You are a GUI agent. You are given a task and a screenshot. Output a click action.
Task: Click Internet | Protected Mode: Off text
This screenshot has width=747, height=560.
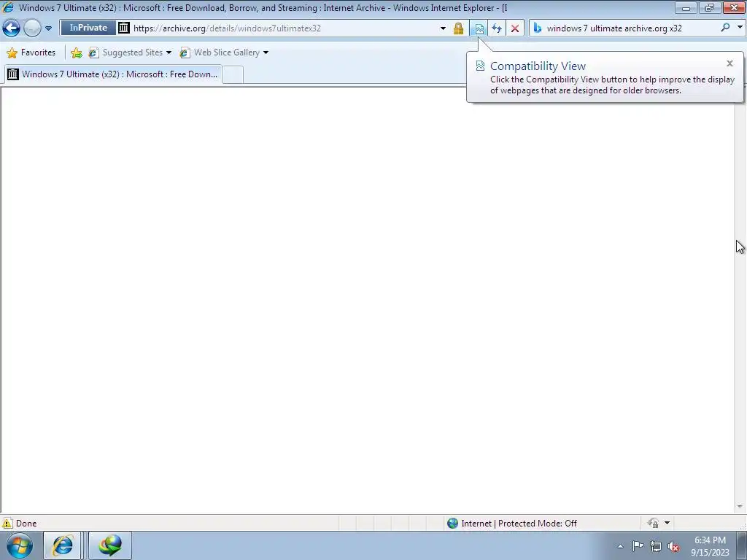(x=519, y=524)
